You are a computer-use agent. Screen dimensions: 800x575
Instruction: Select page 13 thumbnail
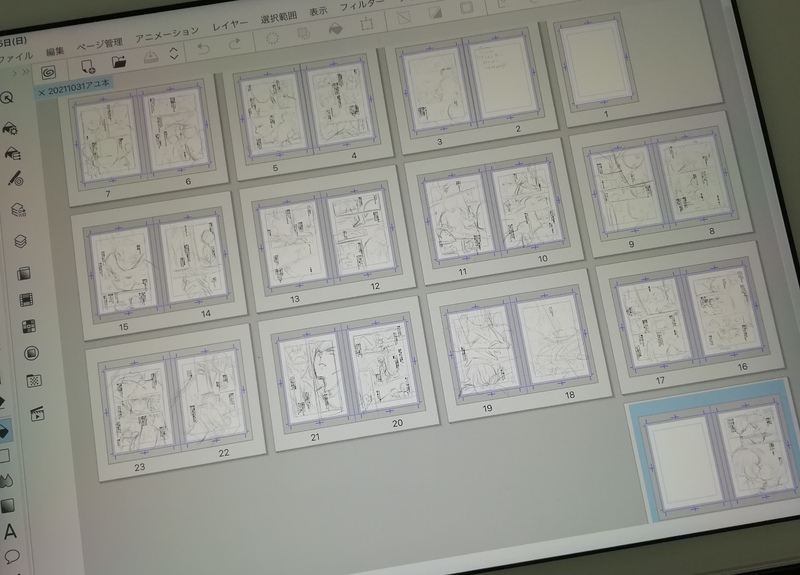click(x=291, y=244)
